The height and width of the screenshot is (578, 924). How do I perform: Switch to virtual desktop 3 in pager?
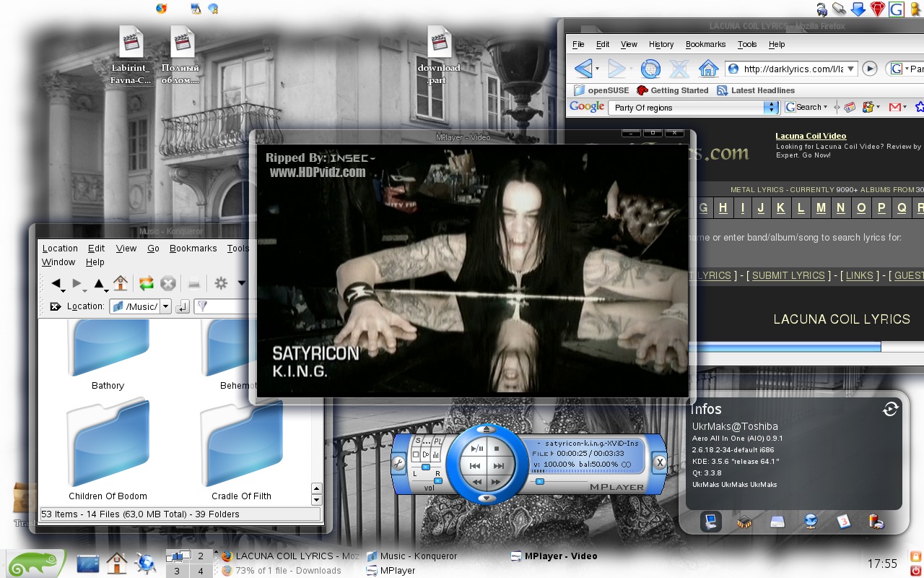tap(177, 571)
